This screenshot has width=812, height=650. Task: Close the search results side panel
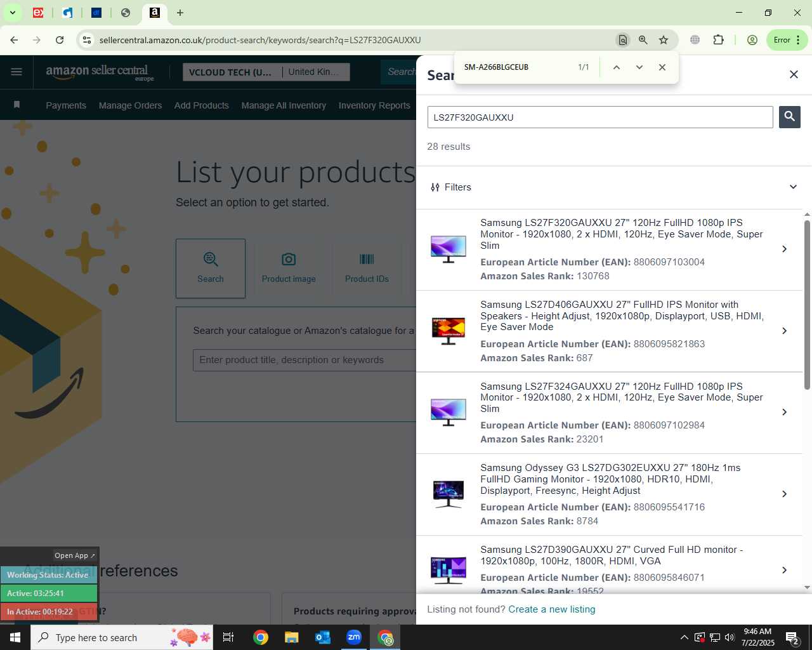coord(794,74)
